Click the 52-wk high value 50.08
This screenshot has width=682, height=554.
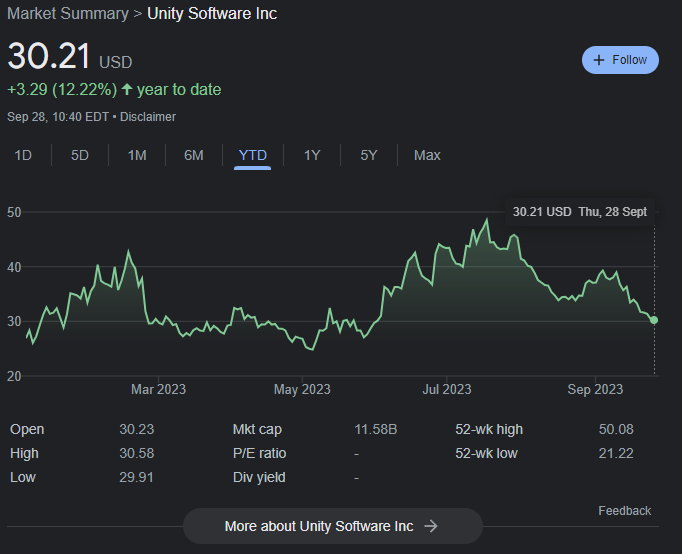(x=616, y=430)
